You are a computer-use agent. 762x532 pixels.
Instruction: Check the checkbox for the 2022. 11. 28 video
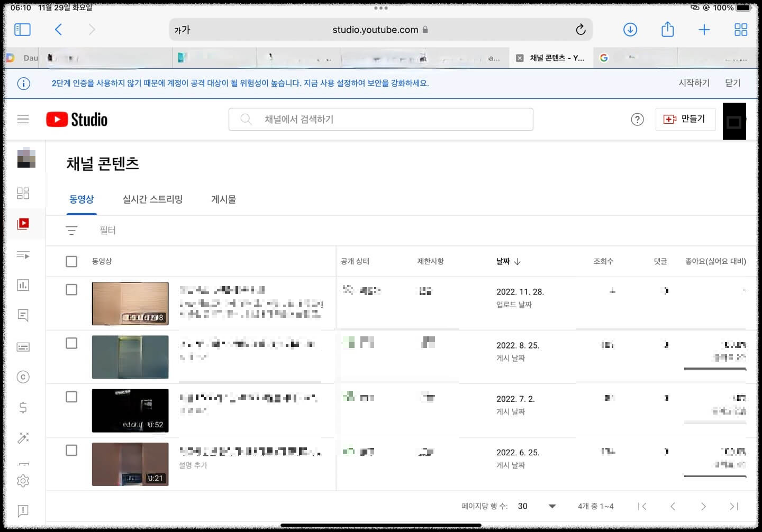click(x=71, y=289)
